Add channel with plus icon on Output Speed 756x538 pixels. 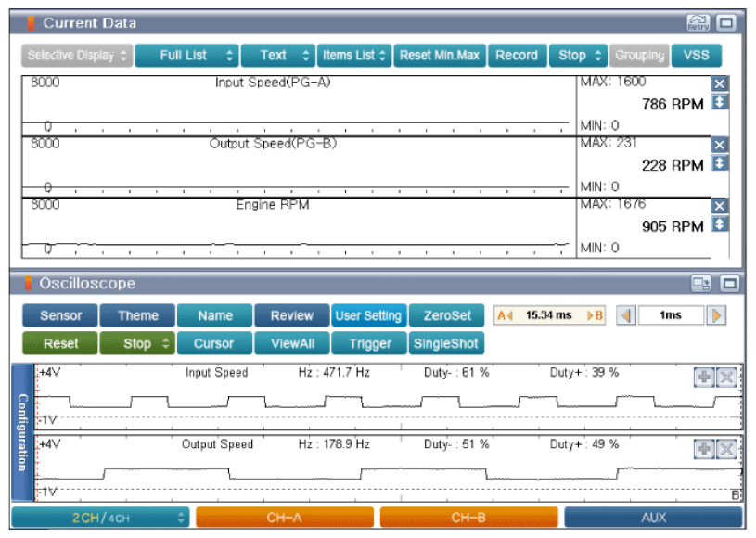(x=704, y=449)
